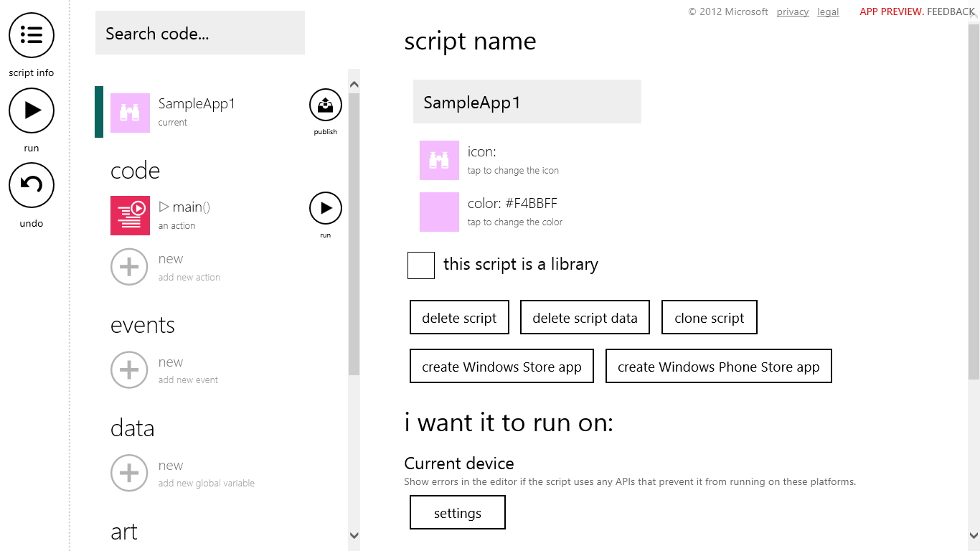Image resolution: width=980 pixels, height=551 pixels.
Task: Click delete script data
Action: (584, 316)
